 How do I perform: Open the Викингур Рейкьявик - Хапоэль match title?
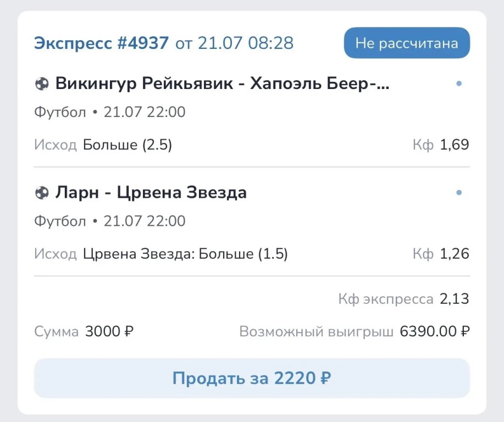pyautogui.click(x=222, y=84)
